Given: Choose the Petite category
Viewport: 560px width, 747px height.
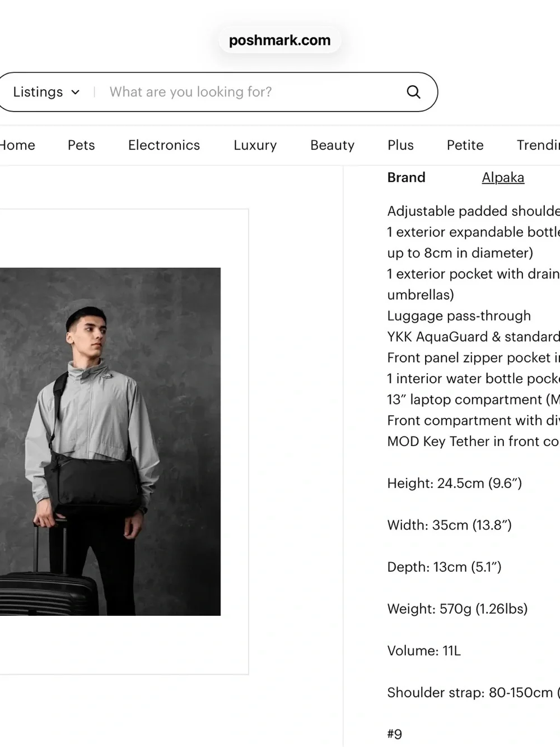Looking at the screenshot, I should coord(465,145).
